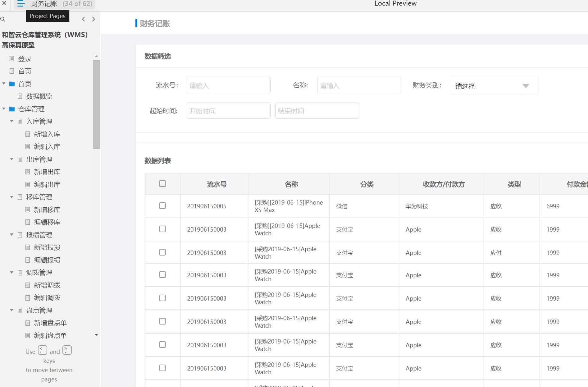The image size is (588, 387).
Task: Click the page icon beside 编辑移库
Action: coord(28,222)
